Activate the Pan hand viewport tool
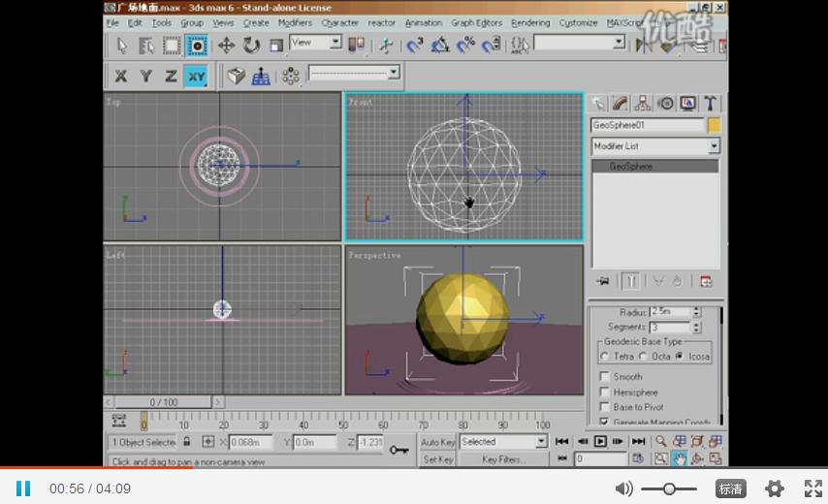 pyautogui.click(x=679, y=458)
